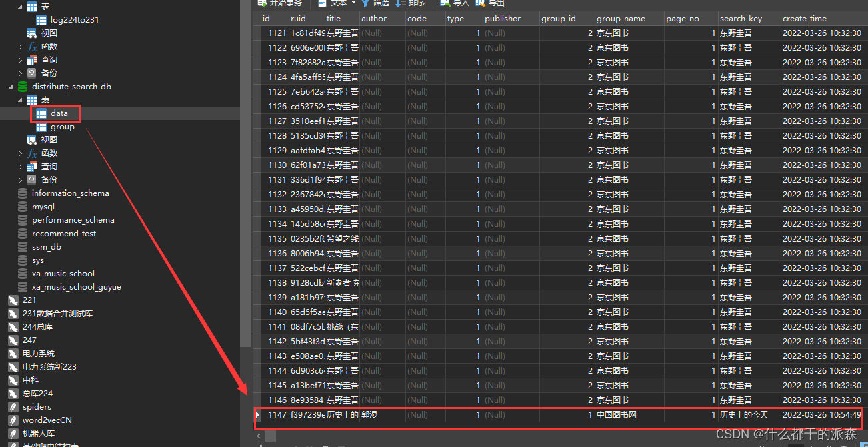Expand the 备份 node above distribute_search_db
This screenshot has width=868, height=447.
coord(20,73)
